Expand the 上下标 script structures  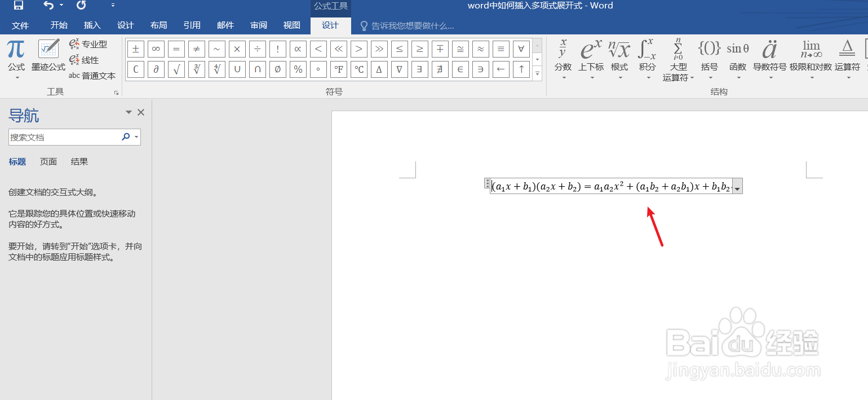point(591,60)
